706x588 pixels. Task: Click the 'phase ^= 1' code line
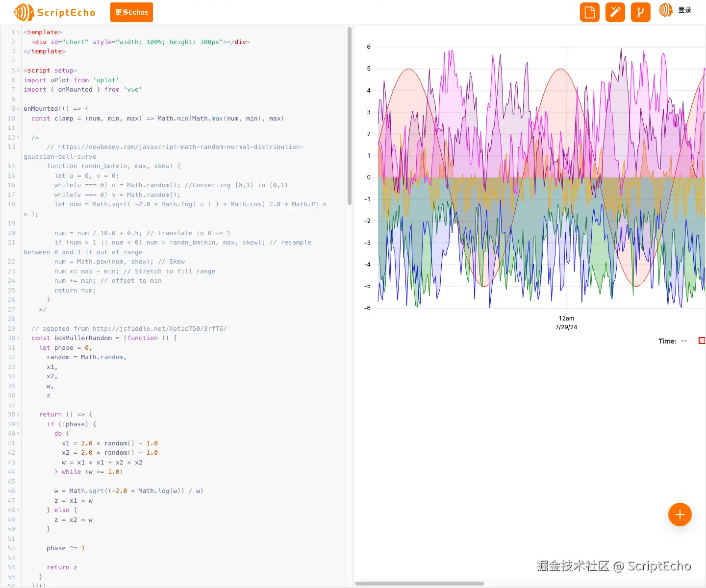click(x=66, y=548)
